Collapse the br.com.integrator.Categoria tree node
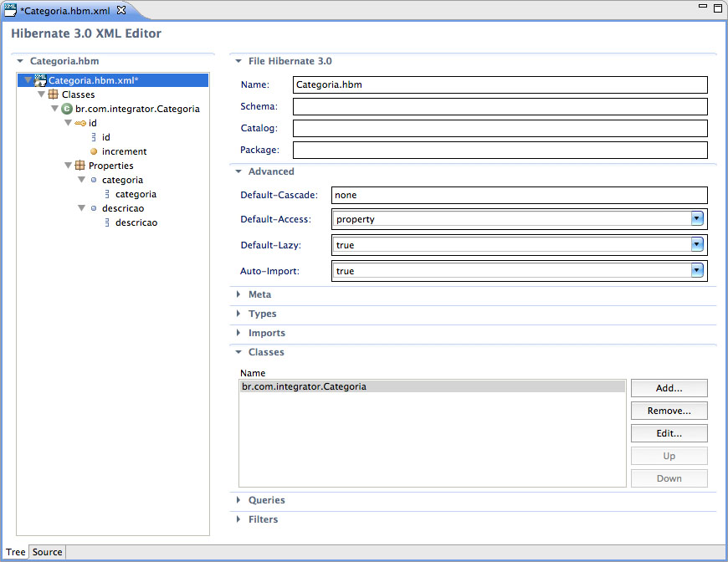728x562 pixels. click(x=54, y=109)
